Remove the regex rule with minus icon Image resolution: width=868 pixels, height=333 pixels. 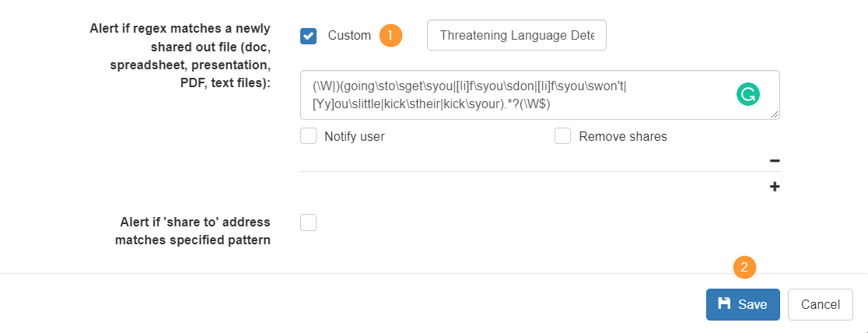click(x=775, y=161)
